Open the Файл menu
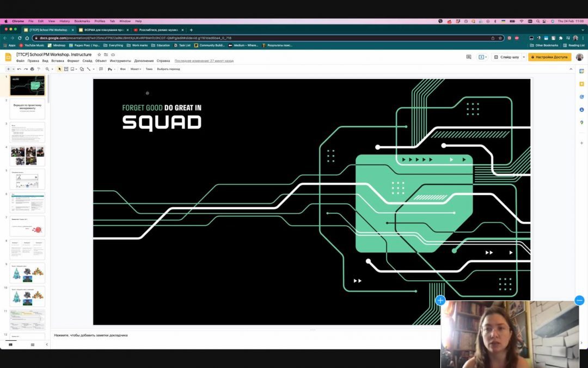This screenshot has width=588, height=368. [20, 61]
